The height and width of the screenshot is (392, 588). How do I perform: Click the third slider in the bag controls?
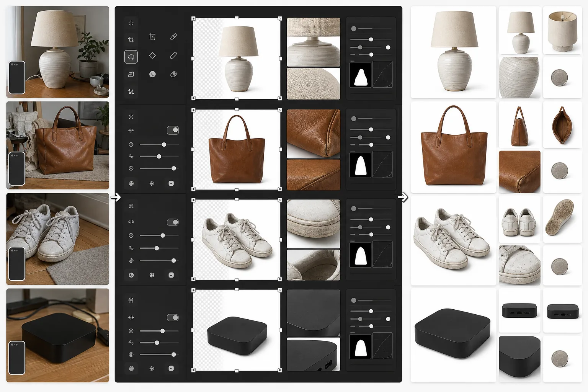[159, 168]
